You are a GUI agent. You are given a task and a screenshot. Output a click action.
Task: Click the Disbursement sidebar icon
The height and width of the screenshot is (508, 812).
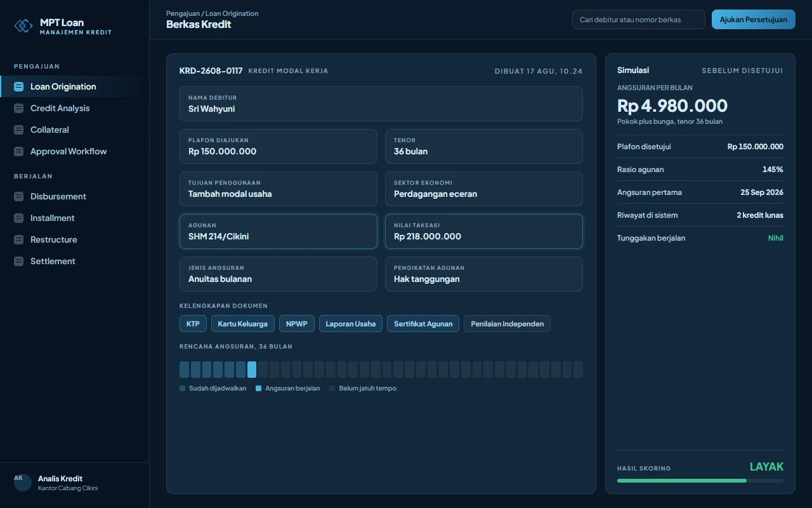pos(18,197)
